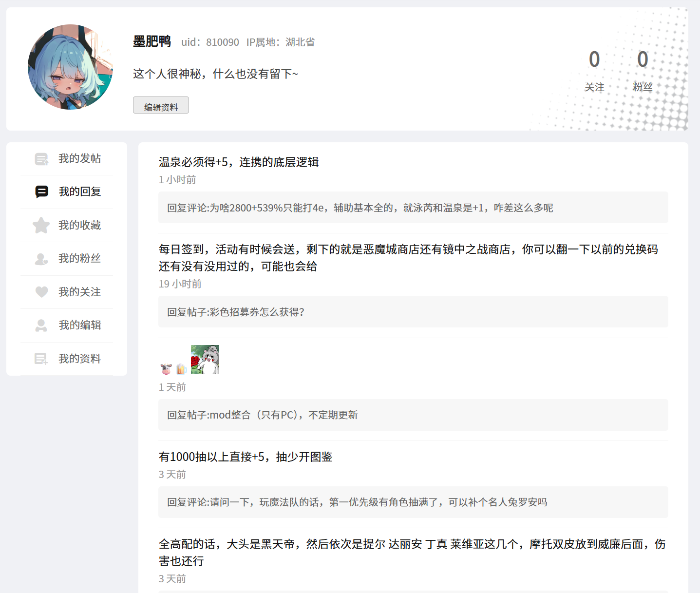Click the 我的收藏 star icon
Image resolution: width=700 pixels, height=593 pixels.
coord(41,225)
